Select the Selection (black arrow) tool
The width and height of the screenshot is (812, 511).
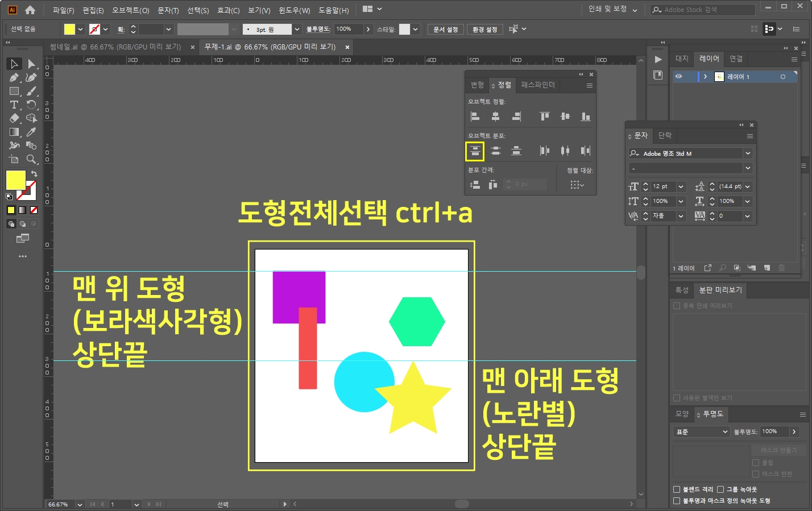(x=14, y=64)
